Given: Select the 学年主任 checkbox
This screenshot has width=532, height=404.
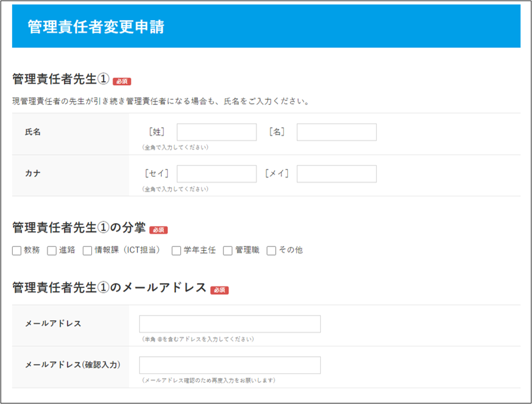Looking at the screenshot, I should click(176, 251).
